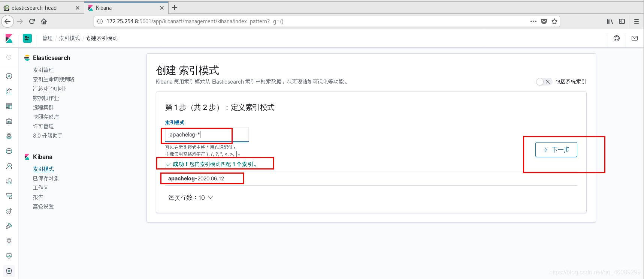Open Canvas icon in sidebar

click(9, 121)
